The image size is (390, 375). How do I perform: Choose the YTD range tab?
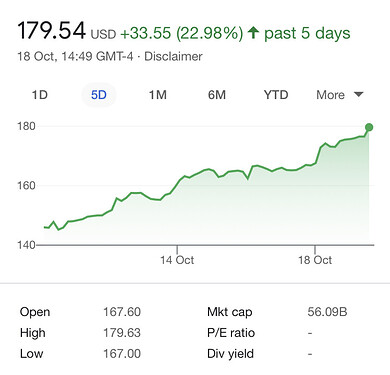[x=276, y=95]
